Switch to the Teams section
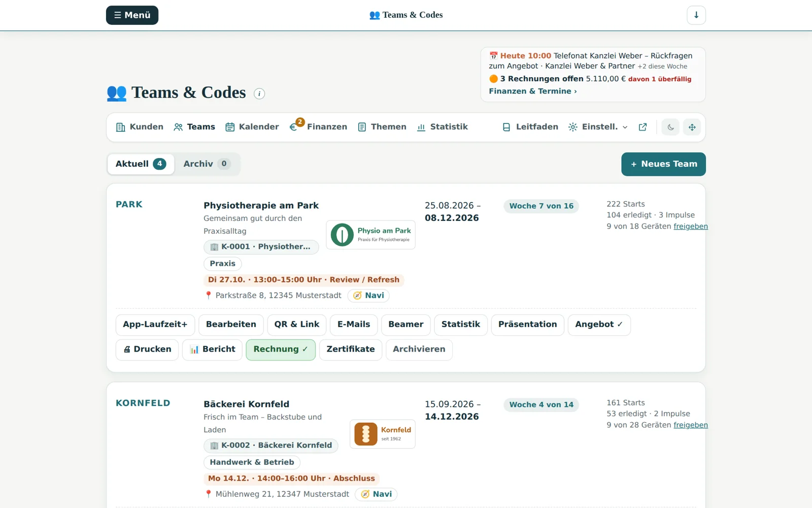The width and height of the screenshot is (812, 508). tap(194, 127)
